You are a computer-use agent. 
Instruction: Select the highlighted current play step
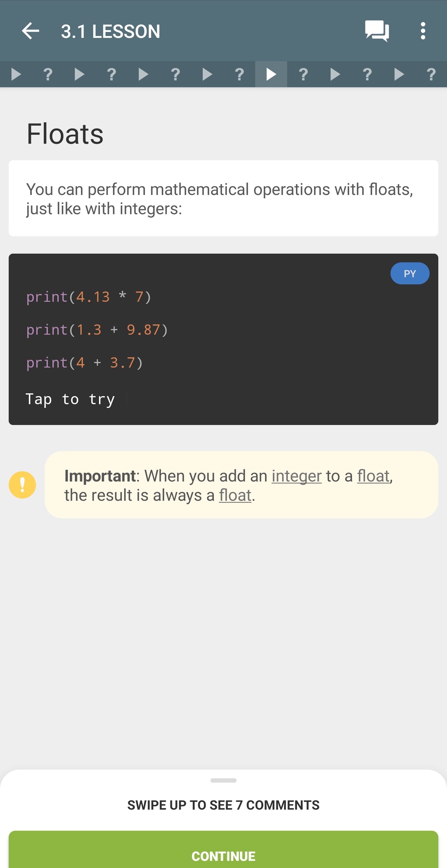pos(271,74)
